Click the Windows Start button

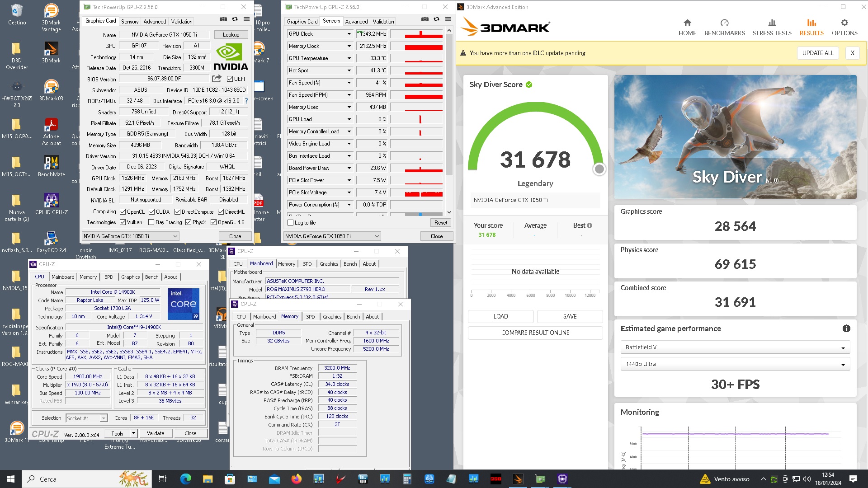pyautogui.click(x=11, y=479)
